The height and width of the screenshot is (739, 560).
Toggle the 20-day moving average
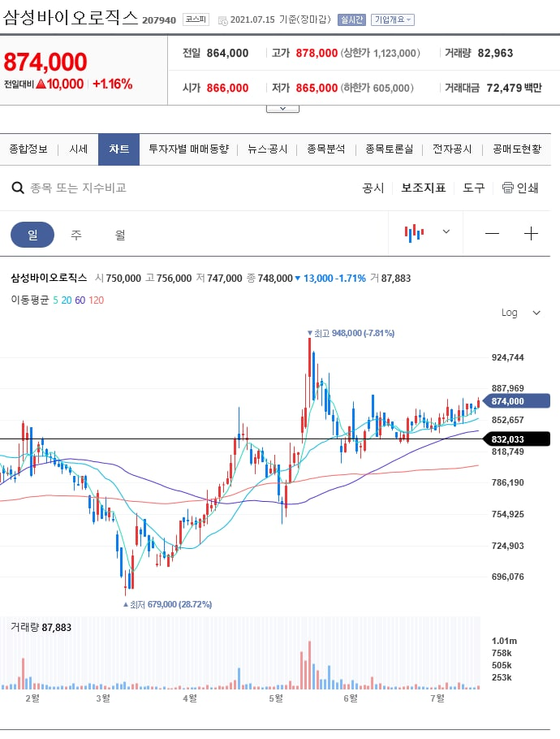67,300
